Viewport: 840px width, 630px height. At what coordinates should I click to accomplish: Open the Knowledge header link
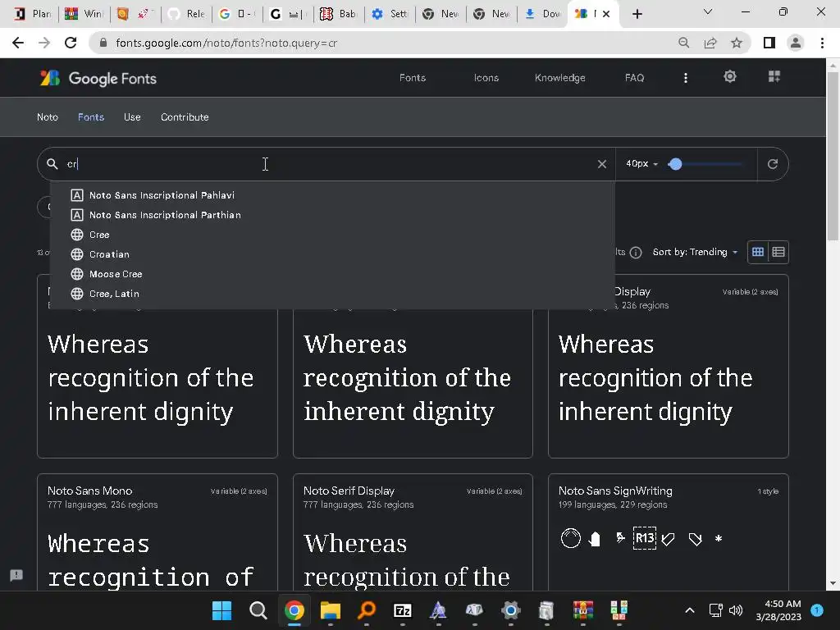(559, 78)
